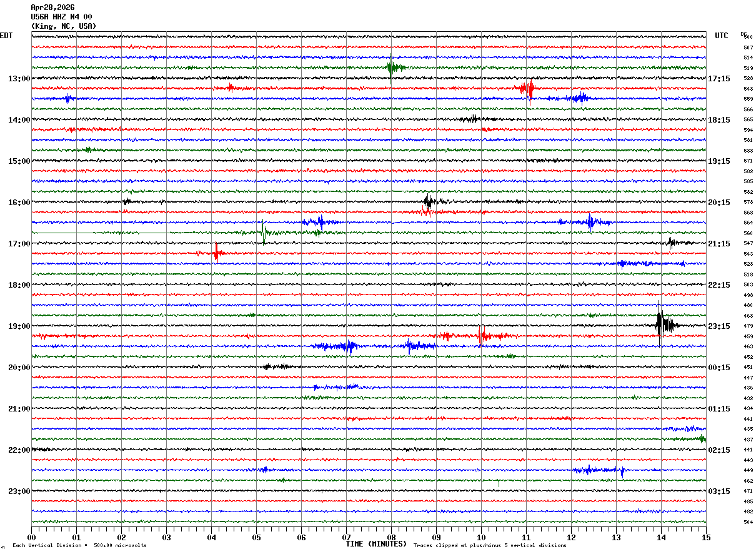Click the 03:15 UTC time label
The width and height of the screenshot is (756, 554).
coord(719,491)
